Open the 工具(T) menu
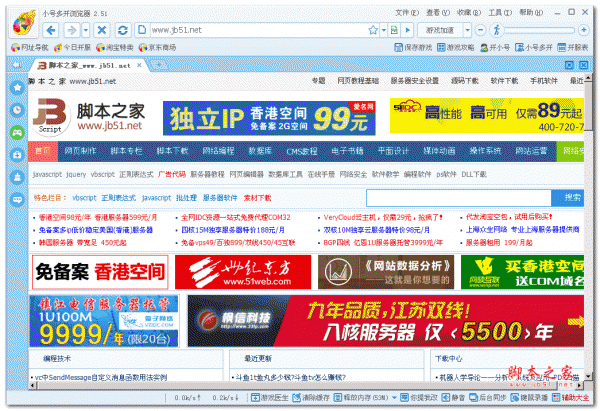Screen dimensions: 600x411 point(500,13)
